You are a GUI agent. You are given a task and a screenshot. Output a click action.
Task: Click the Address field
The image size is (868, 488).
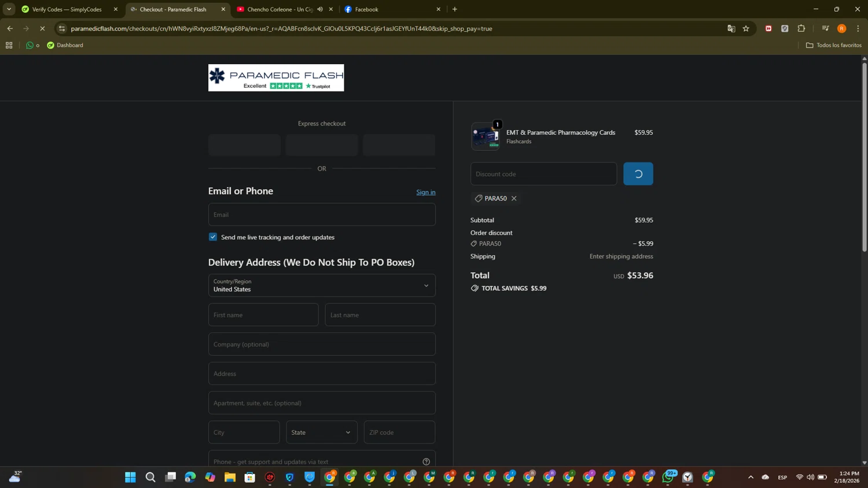pos(322,374)
